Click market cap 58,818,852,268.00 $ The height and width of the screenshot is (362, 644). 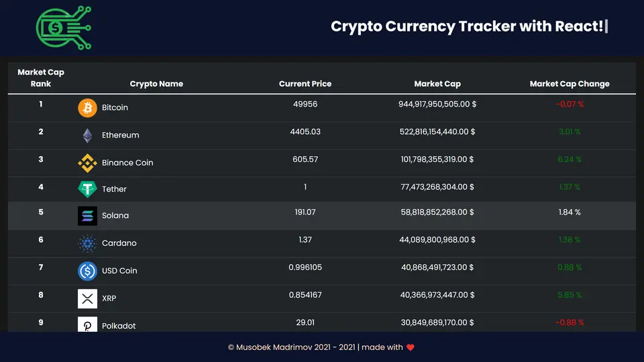pos(437,213)
